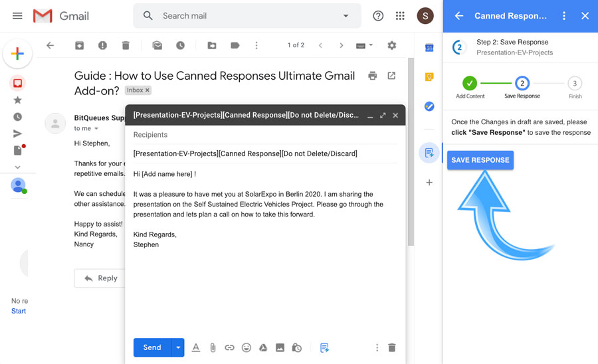Open the add-on panel's three-dot menu
Screen dimensions: 598x364
pyautogui.click(x=564, y=16)
